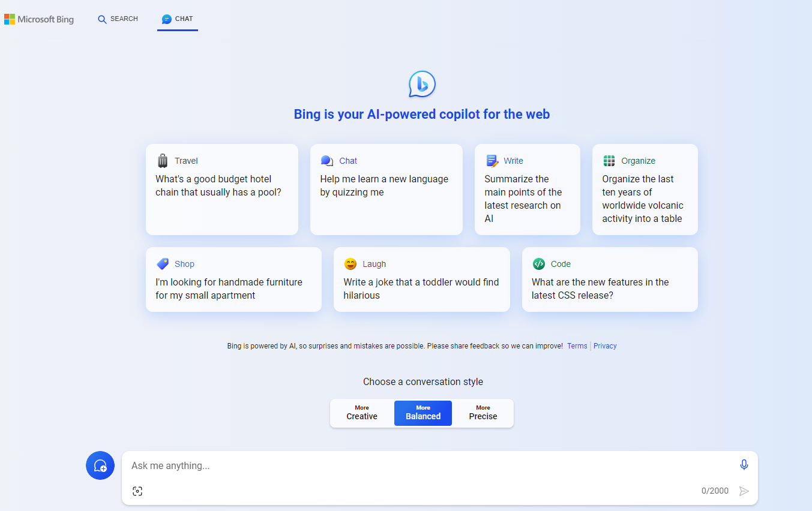812x511 pixels.
Task: Click the New topic broom icon
Action: [100, 465]
